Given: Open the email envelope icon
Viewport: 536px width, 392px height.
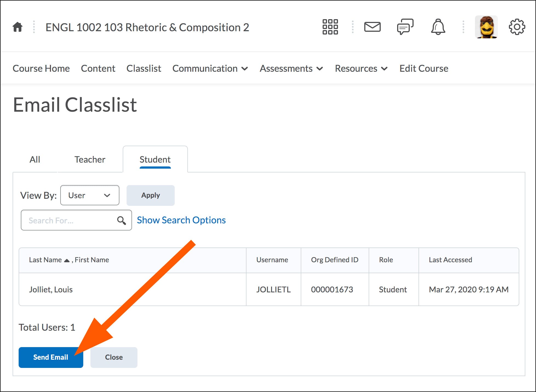Looking at the screenshot, I should click(x=372, y=27).
